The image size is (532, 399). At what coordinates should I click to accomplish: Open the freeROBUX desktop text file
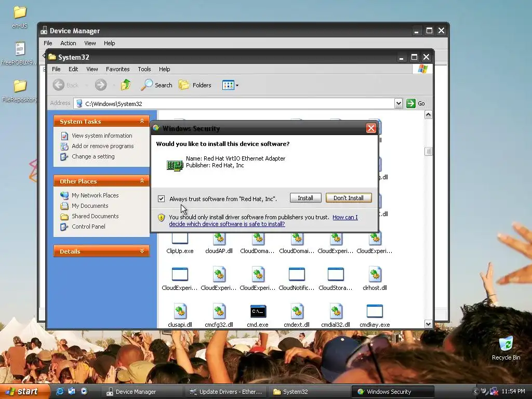coord(20,49)
